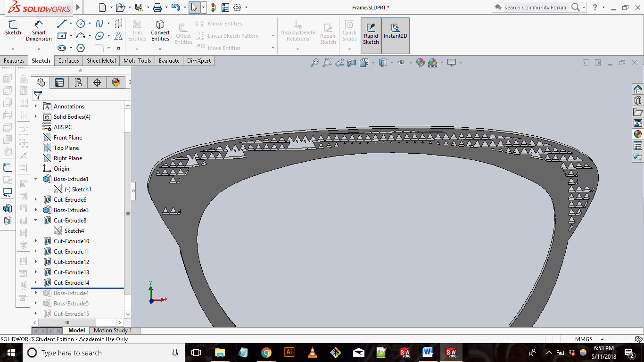Switch to the Surfaces tab

[x=69, y=61]
